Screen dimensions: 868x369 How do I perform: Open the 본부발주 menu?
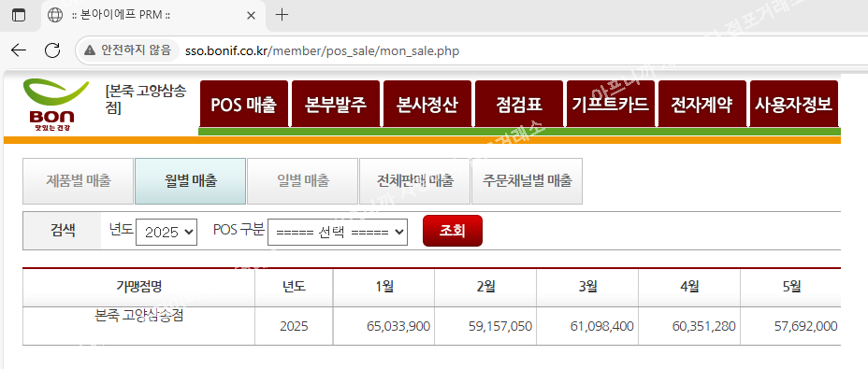[x=336, y=104]
